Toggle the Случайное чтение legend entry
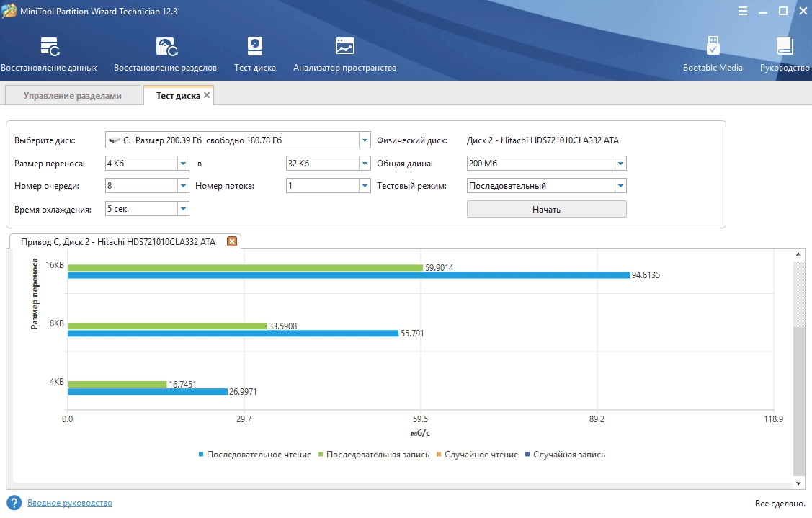The image size is (812, 518). pyautogui.click(x=477, y=455)
